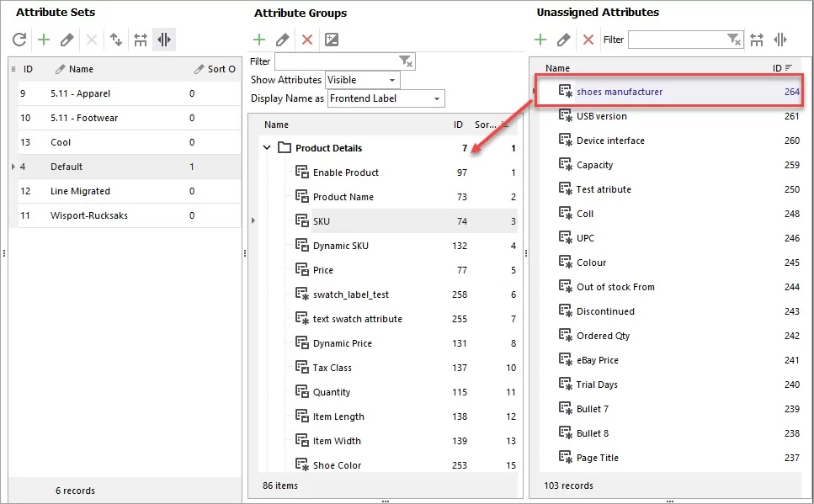Image resolution: width=814 pixels, height=504 pixels.
Task: Click the disabled delete attribute set icon
Action: point(92,40)
